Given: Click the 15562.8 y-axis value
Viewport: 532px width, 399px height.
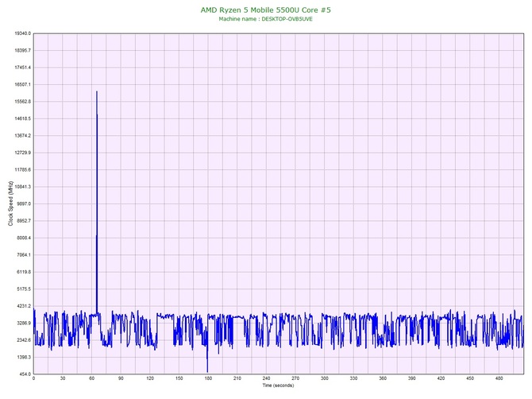Looking at the screenshot, I should point(23,102).
